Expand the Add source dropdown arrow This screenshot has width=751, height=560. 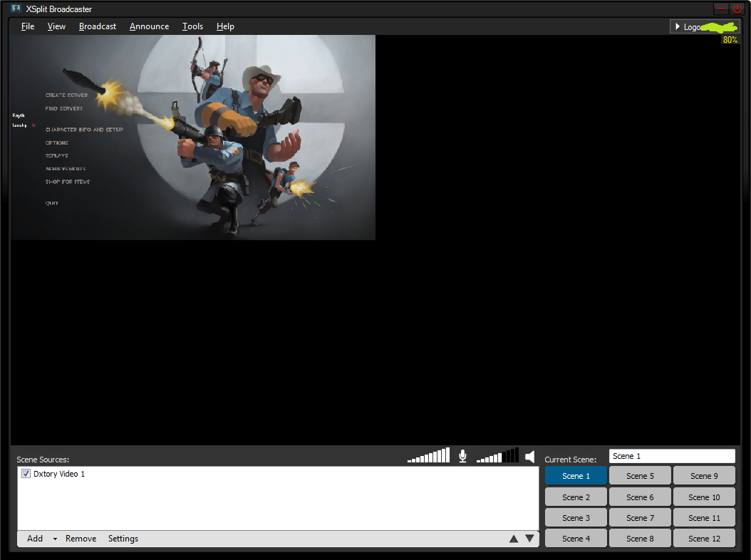[55, 539]
